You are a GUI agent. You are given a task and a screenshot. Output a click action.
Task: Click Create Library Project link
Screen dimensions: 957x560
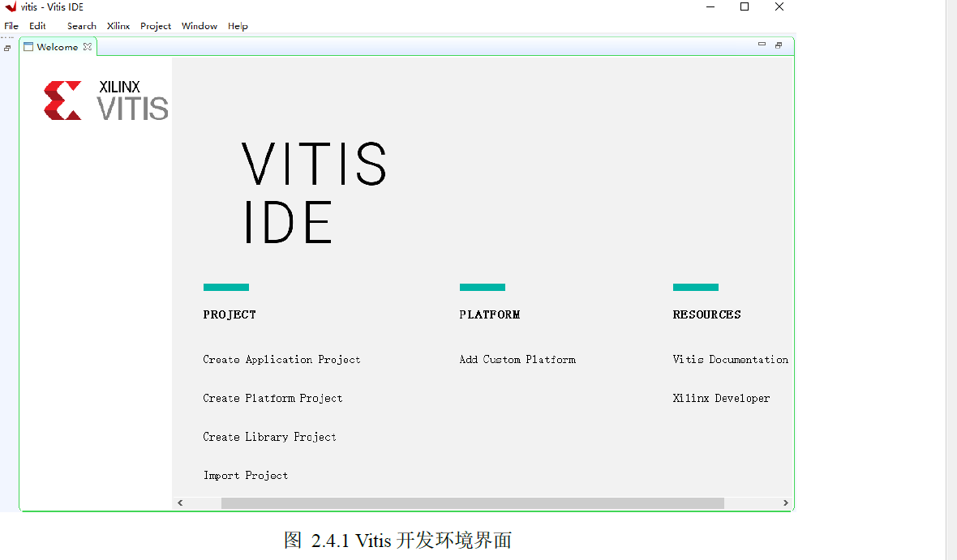269,437
